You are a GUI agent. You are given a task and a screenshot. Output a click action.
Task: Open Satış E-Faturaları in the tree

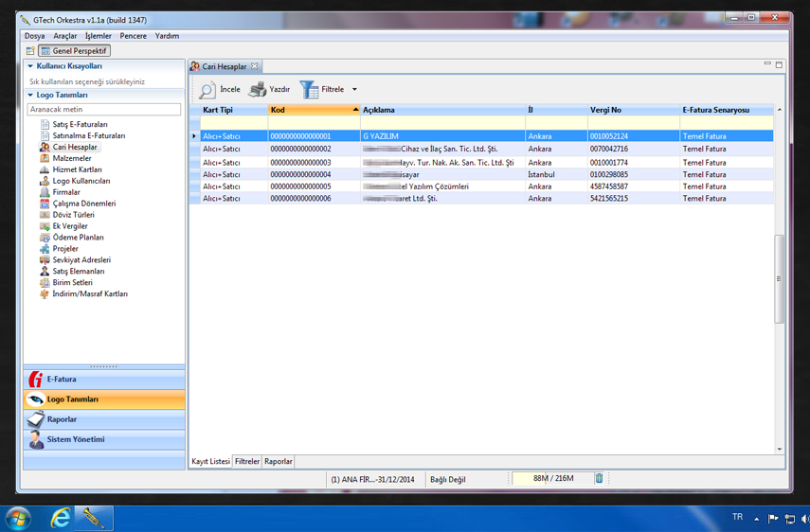click(x=80, y=125)
